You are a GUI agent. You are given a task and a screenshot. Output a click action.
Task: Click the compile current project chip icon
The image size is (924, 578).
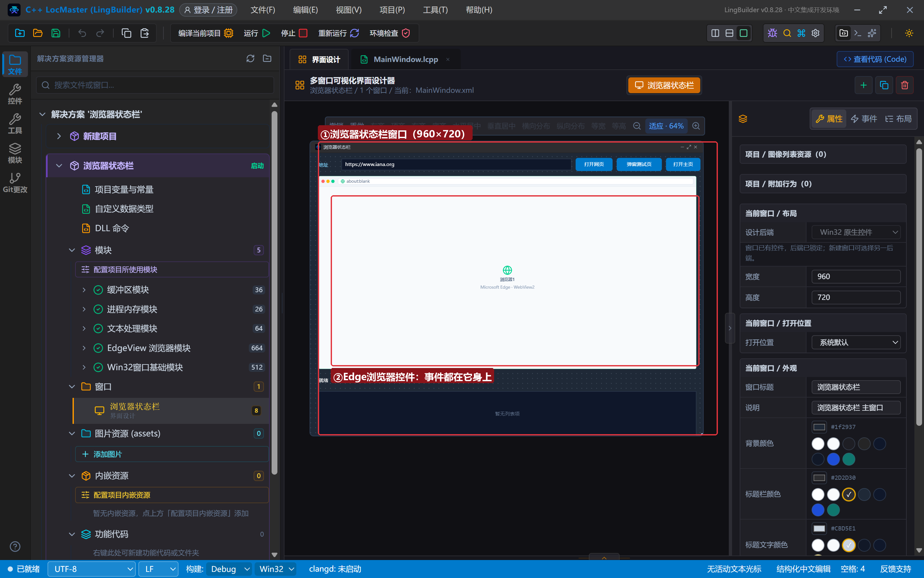tap(229, 33)
